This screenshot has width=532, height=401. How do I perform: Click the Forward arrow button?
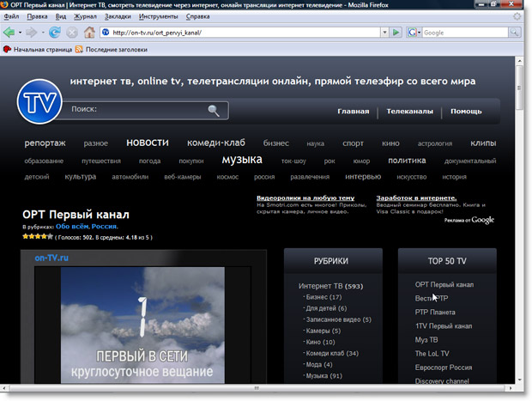tap(31, 33)
